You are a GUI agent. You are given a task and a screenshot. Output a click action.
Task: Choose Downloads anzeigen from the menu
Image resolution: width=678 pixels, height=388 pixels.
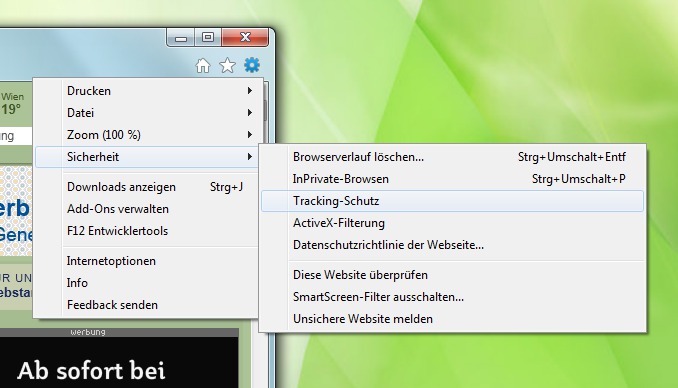tap(148, 187)
